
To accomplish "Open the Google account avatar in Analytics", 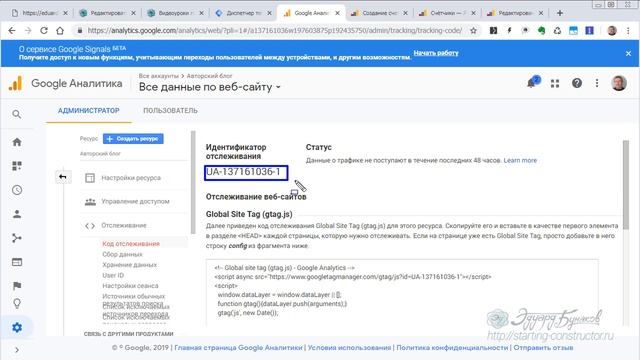I will [619, 83].
